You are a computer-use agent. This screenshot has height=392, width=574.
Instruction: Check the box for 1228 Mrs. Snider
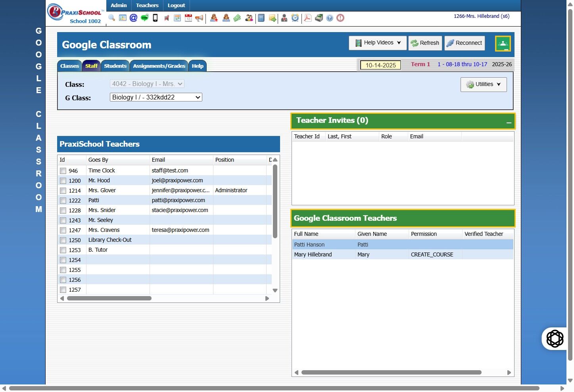[63, 210]
